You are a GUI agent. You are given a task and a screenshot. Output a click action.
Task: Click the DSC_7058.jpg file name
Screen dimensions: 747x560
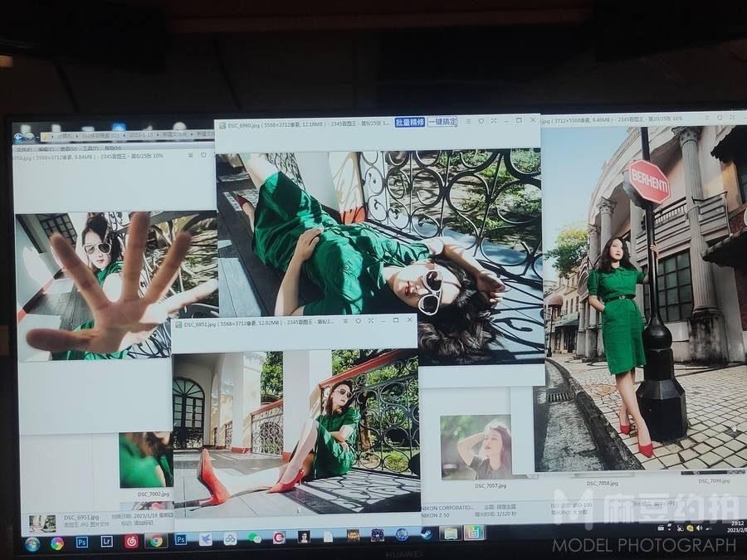[x=603, y=484]
